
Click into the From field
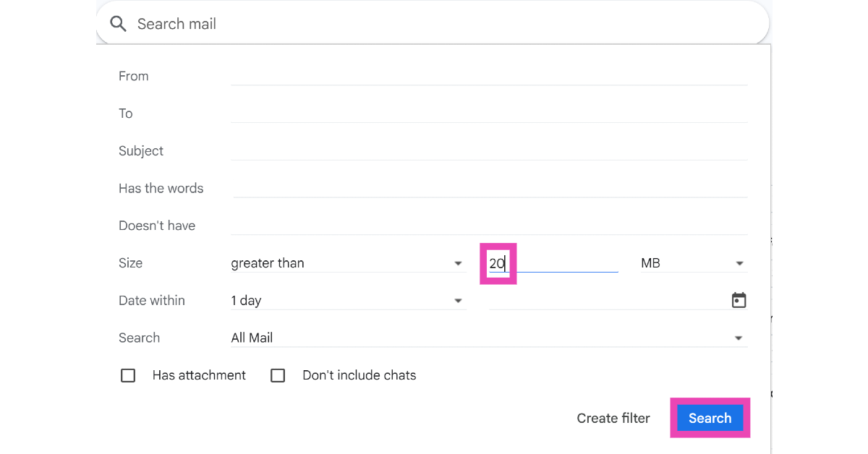pyautogui.click(x=489, y=76)
